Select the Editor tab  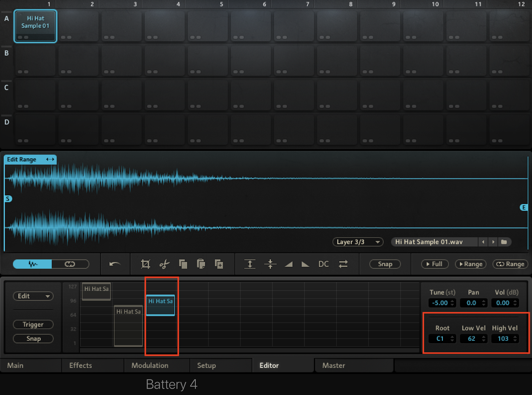[x=283, y=365]
